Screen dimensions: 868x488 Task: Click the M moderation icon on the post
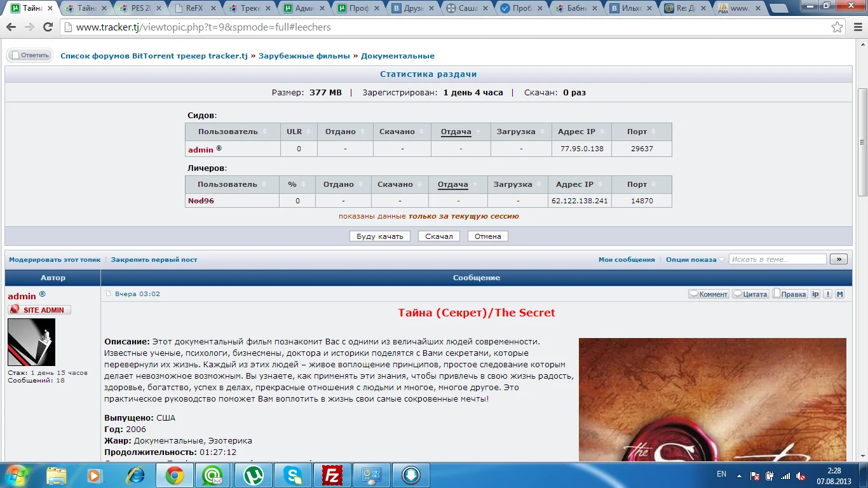point(839,294)
